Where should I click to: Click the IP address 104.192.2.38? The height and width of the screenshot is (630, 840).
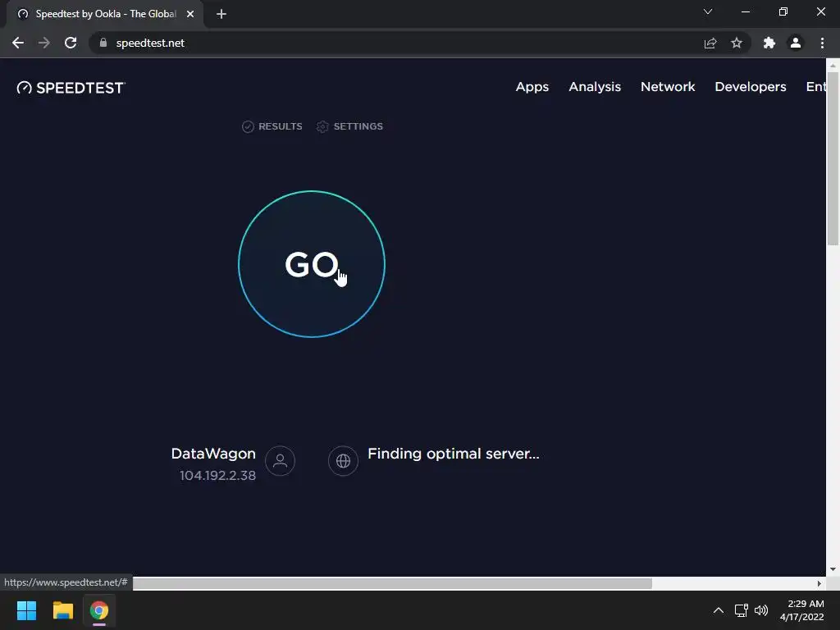217,476
